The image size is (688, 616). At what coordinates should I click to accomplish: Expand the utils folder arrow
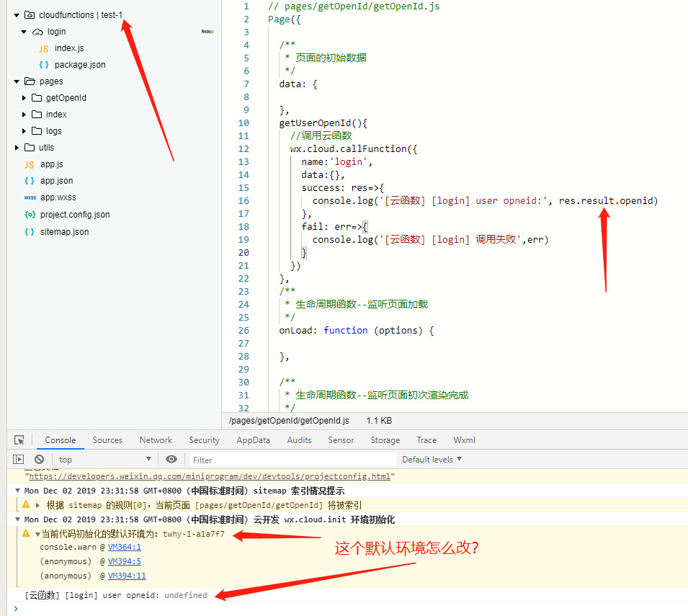pos(17,148)
